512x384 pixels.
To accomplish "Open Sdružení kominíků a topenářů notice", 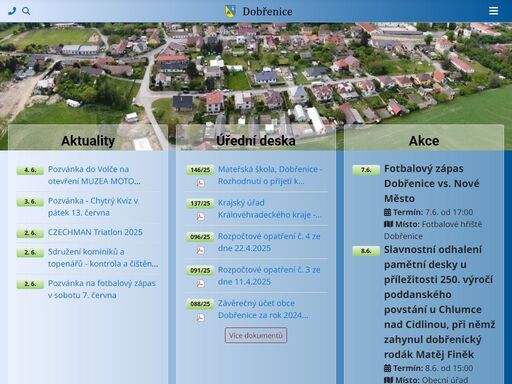I will coord(103,258).
